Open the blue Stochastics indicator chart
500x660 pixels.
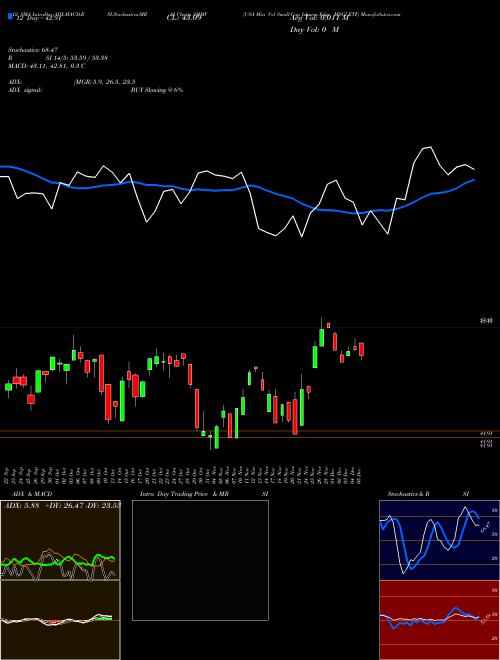[439, 540]
